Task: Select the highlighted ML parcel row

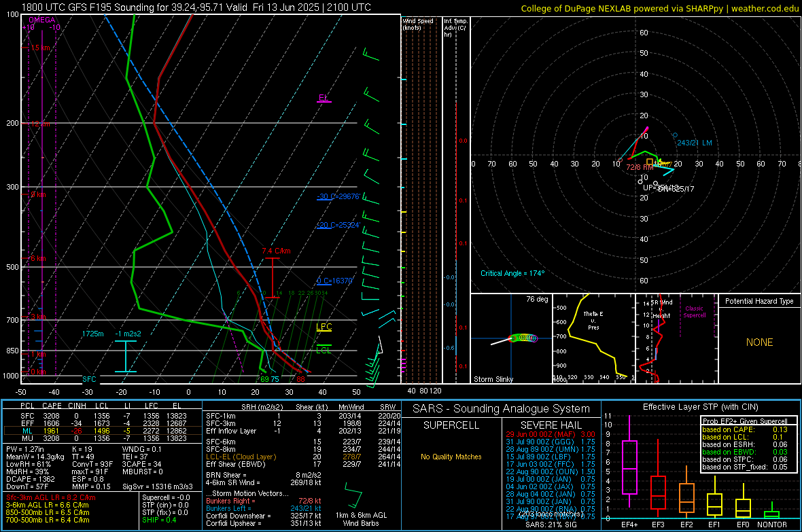Action: point(103,431)
